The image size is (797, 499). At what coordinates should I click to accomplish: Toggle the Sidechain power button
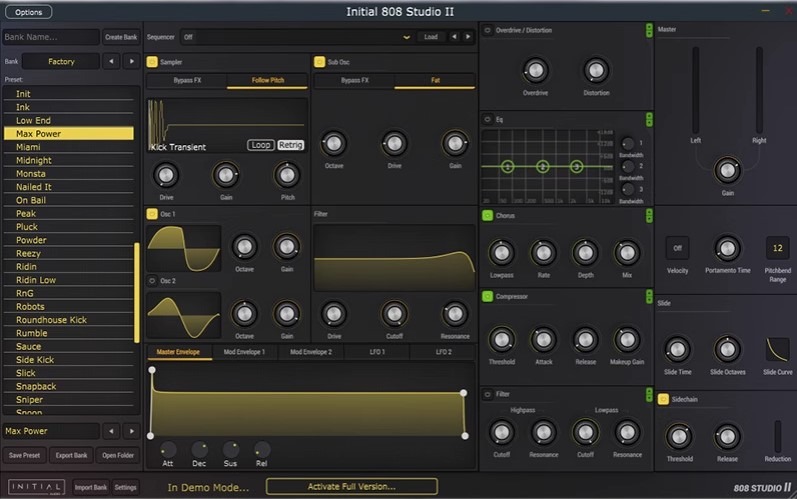[x=663, y=399]
